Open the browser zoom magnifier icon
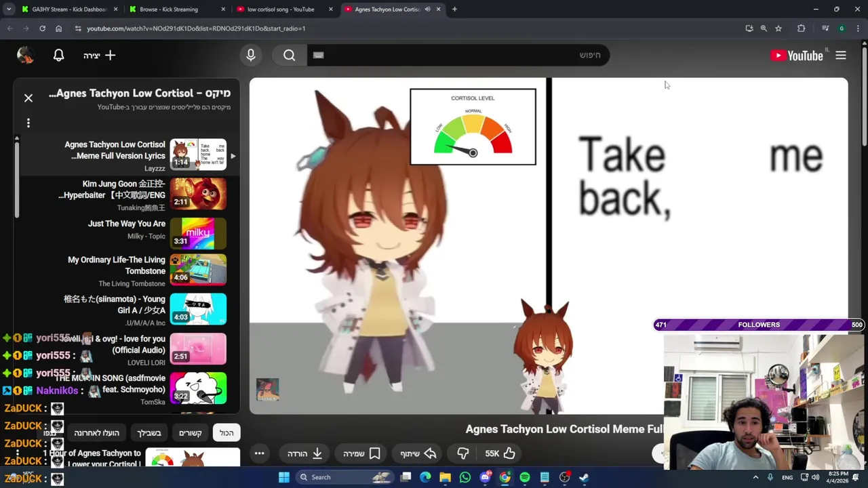 click(764, 28)
